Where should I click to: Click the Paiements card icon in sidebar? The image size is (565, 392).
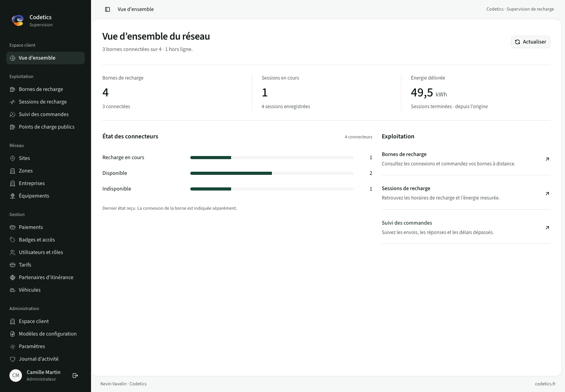pos(13,227)
